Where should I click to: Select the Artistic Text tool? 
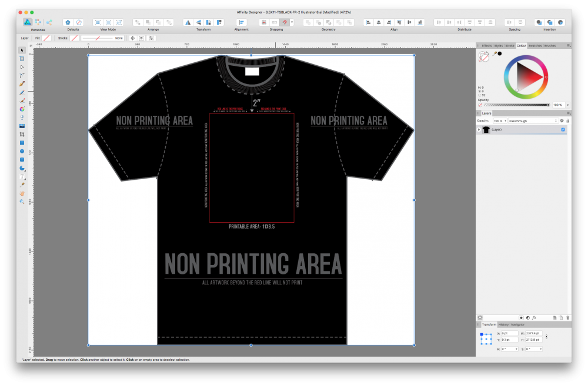[22, 176]
